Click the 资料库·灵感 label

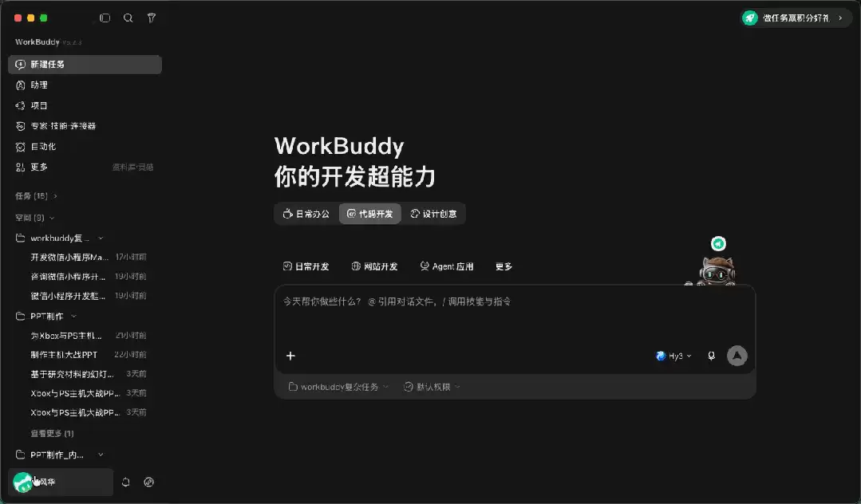pos(133,167)
